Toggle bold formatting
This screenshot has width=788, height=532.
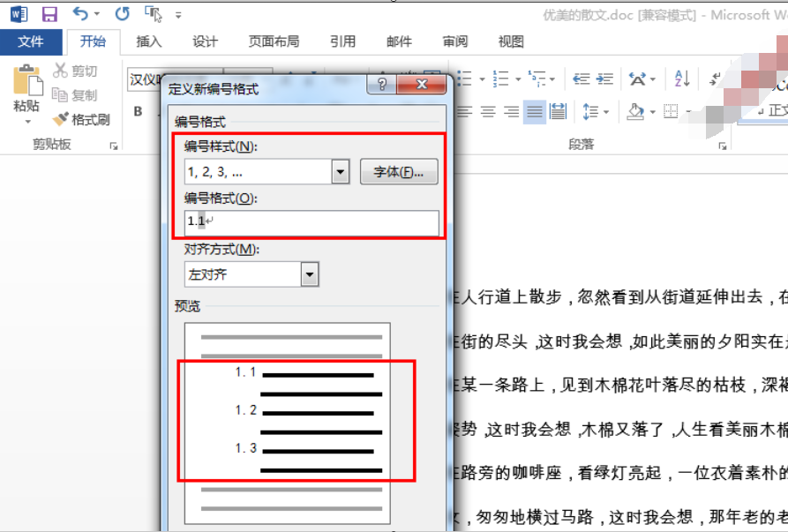pos(138,111)
